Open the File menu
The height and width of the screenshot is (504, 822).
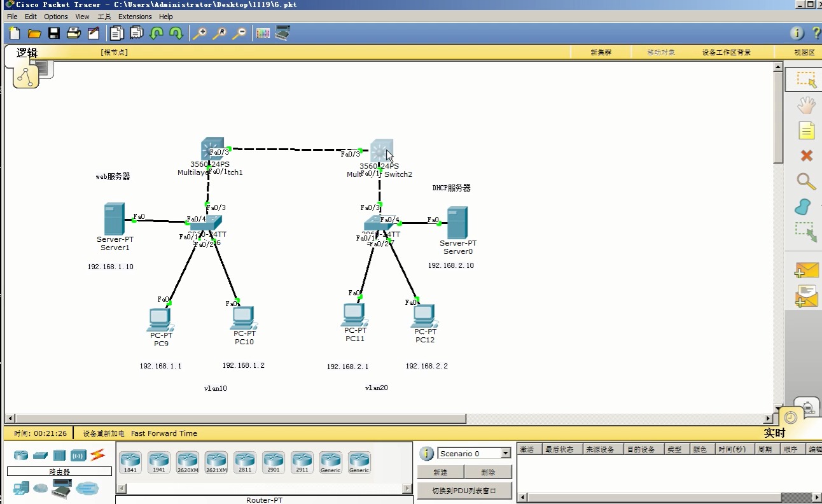coord(12,17)
